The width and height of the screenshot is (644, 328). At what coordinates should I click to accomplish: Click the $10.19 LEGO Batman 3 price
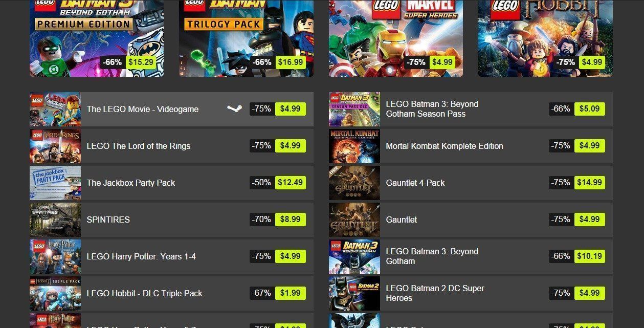click(x=590, y=256)
